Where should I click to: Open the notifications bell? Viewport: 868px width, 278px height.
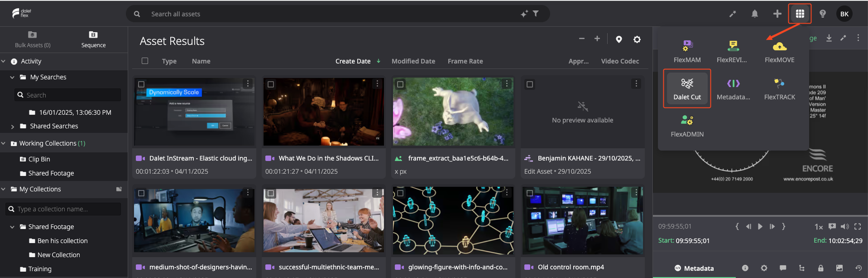[754, 14]
